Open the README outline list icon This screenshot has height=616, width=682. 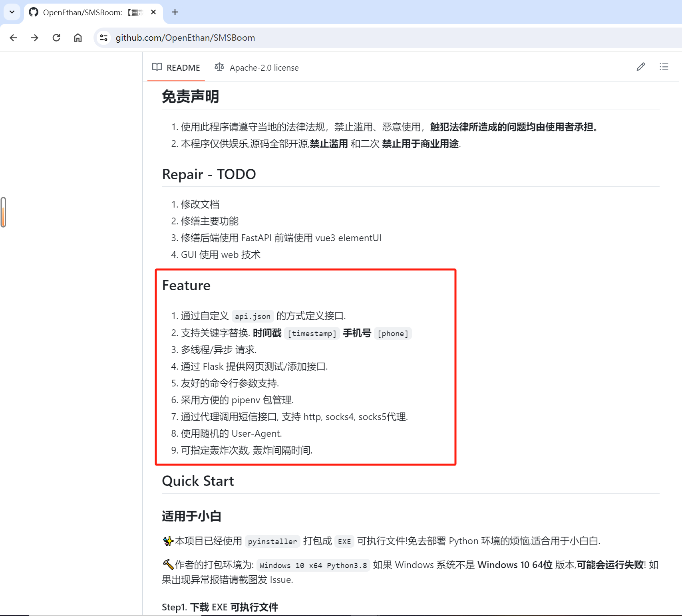click(664, 67)
